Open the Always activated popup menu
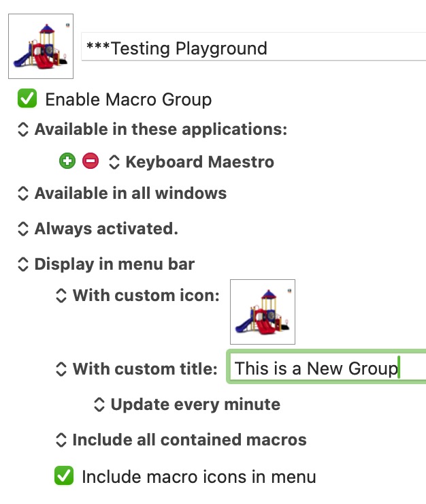Viewport: 426px width, 504px height. coord(97,229)
